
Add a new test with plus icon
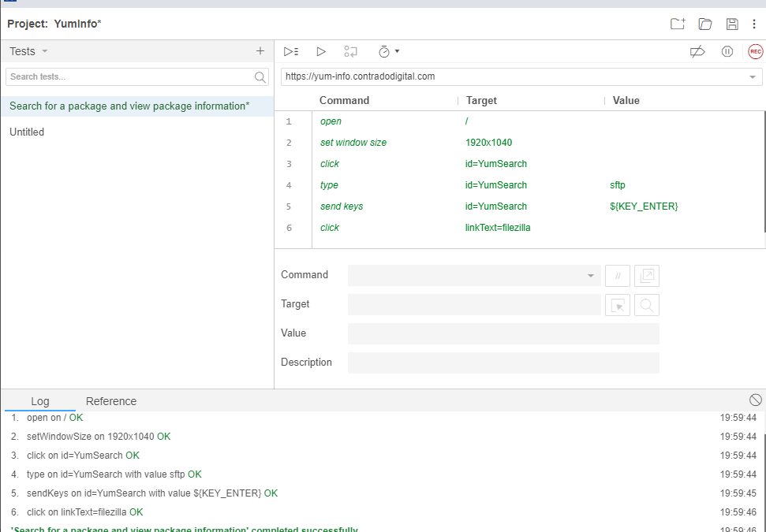pyautogui.click(x=260, y=50)
